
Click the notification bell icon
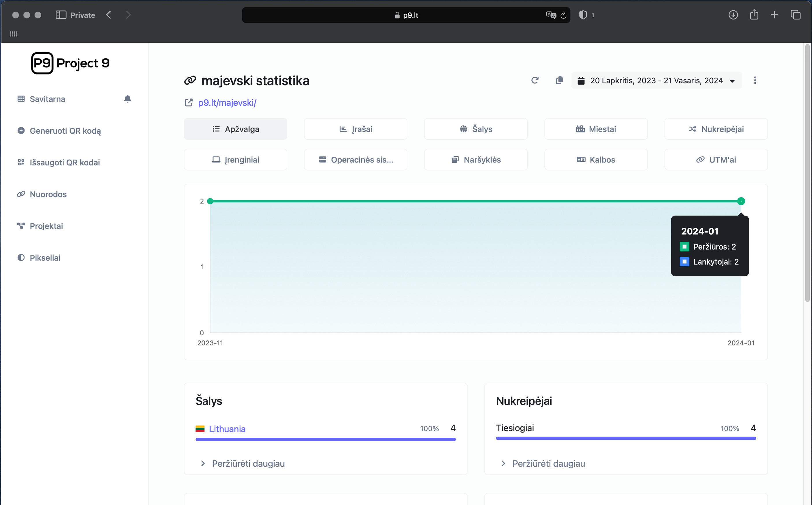click(x=127, y=99)
